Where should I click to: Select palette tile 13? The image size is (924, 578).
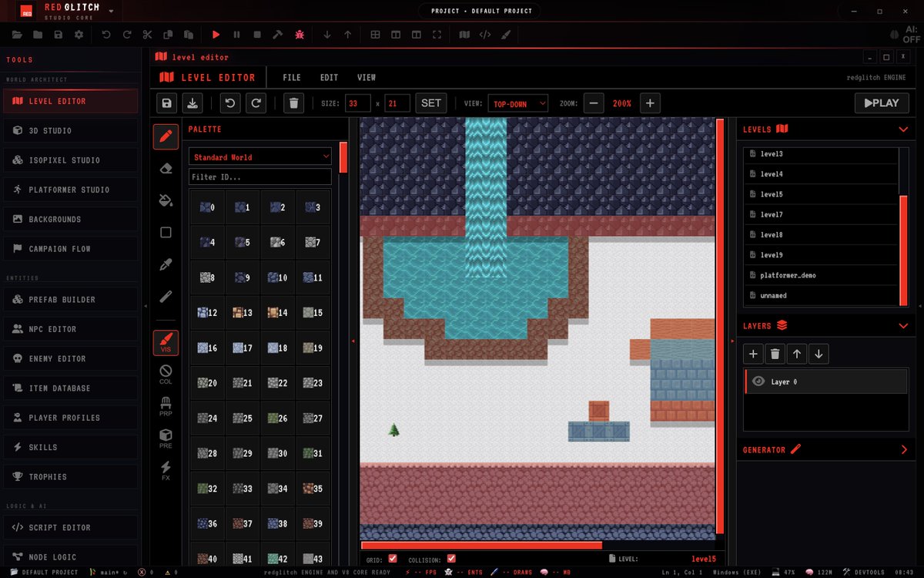point(243,313)
